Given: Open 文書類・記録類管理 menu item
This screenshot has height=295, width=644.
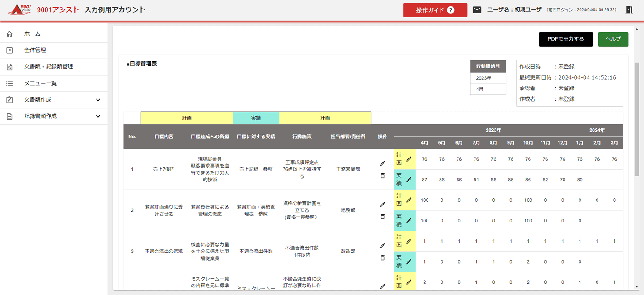Looking at the screenshot, I should (x=54, y=67).
